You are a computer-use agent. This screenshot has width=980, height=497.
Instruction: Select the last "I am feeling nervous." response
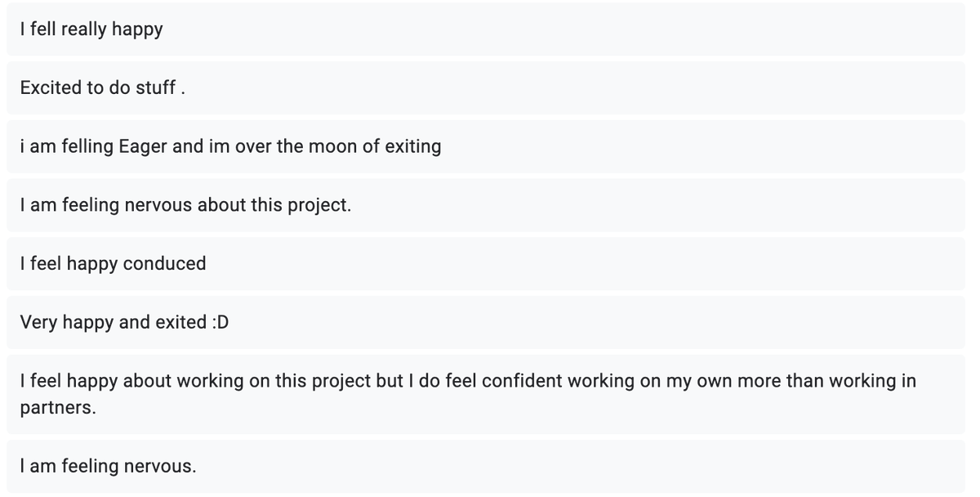coord(485,467)
